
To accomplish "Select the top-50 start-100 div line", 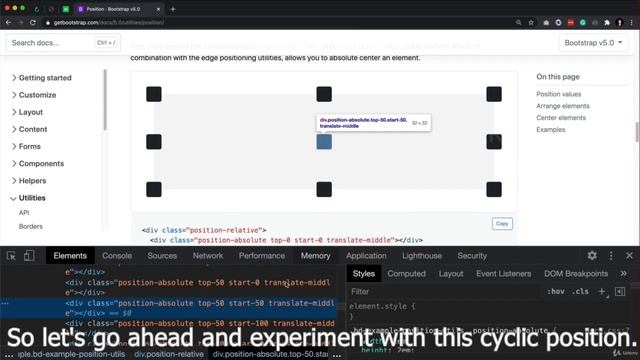I will pos(200,323).
